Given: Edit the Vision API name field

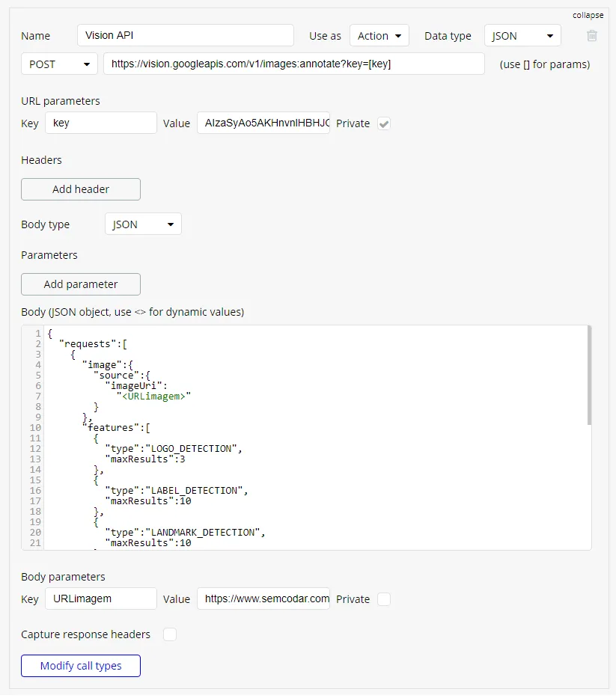Looking at the screenshot, I should click(x=186, y=36).
